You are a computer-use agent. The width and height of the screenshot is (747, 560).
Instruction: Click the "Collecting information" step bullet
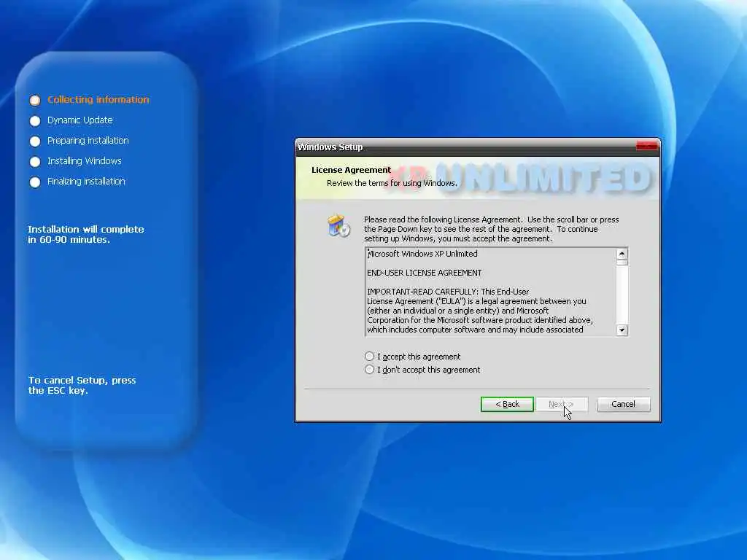(x=35, y=101)
